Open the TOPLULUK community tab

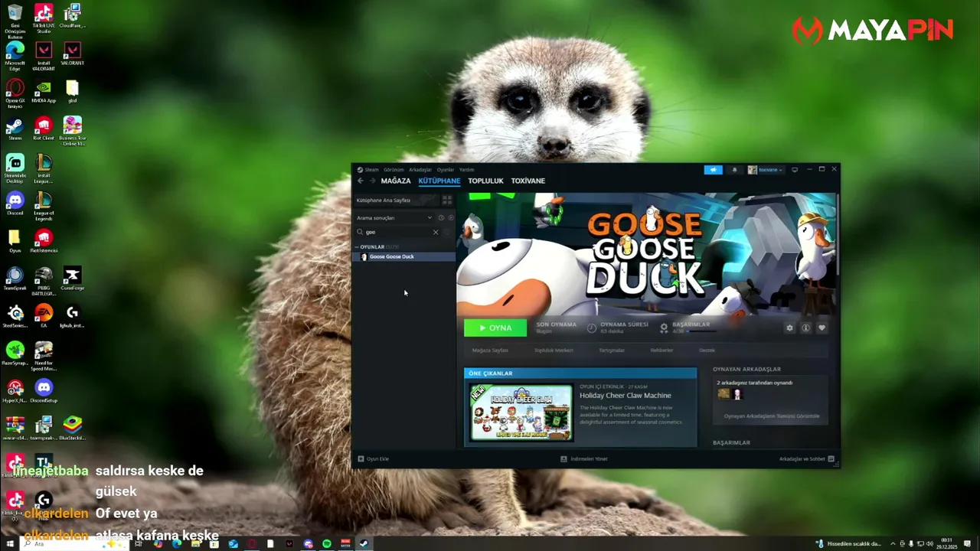(x=485, y=181)
